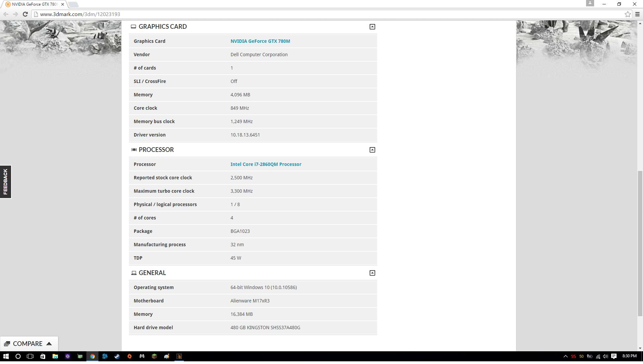Image resolution: width=643 pixels, height=364 pixels.
Task: Select the BGA1023 package value
Action: tap(240, 231)
